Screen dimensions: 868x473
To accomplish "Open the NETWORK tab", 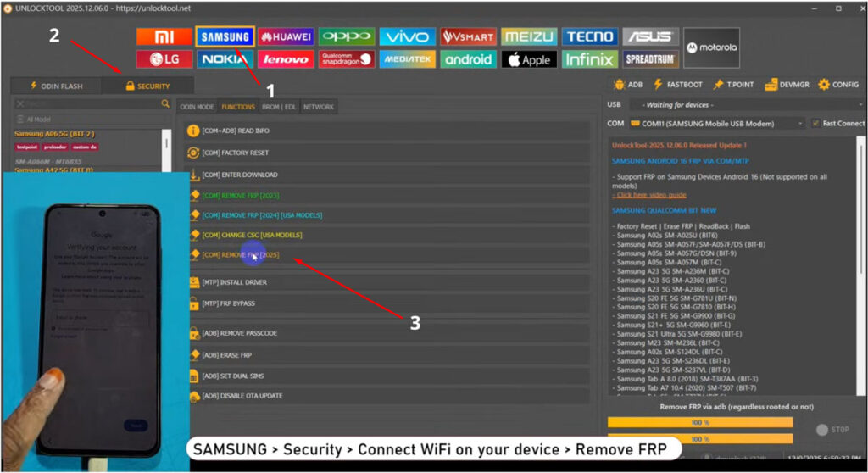I will tap(319, 107).
